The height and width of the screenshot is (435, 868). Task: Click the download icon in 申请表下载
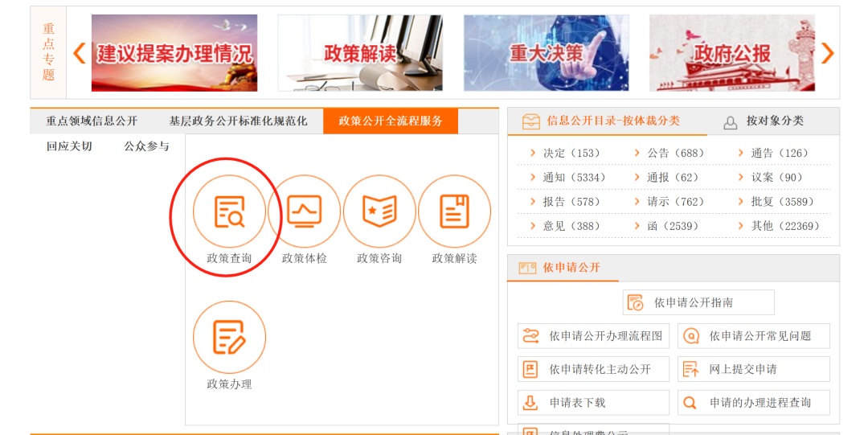pyautogui.click(x=530, y=402)
